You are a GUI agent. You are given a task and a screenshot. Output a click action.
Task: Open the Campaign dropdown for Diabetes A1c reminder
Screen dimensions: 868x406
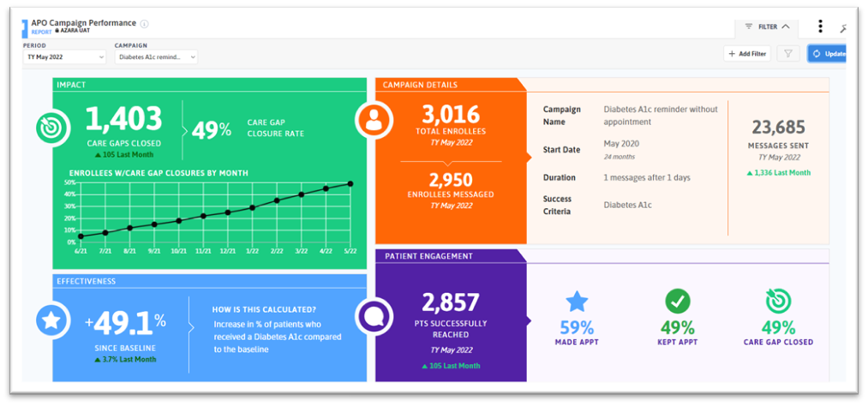click(155, 57)
